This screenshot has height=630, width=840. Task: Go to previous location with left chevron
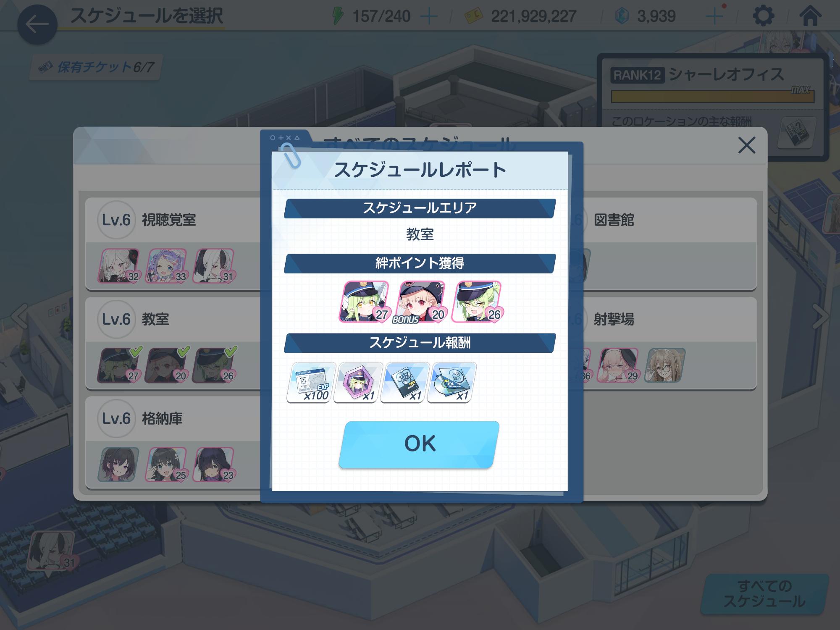coord(20,316)
